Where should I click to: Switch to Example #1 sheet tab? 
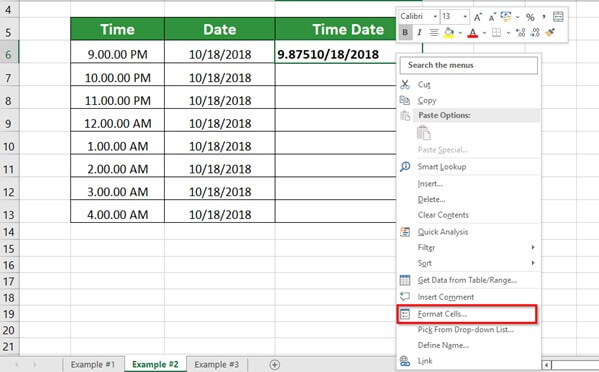pos(93,365)
